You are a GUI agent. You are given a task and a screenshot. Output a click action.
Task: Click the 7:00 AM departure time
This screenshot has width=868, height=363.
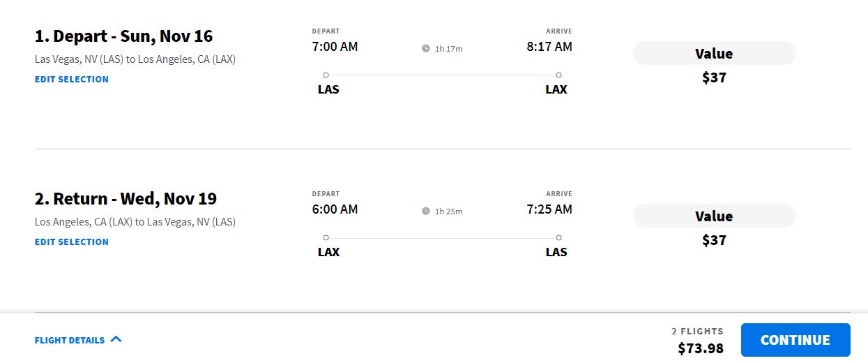tap(335, 47)
